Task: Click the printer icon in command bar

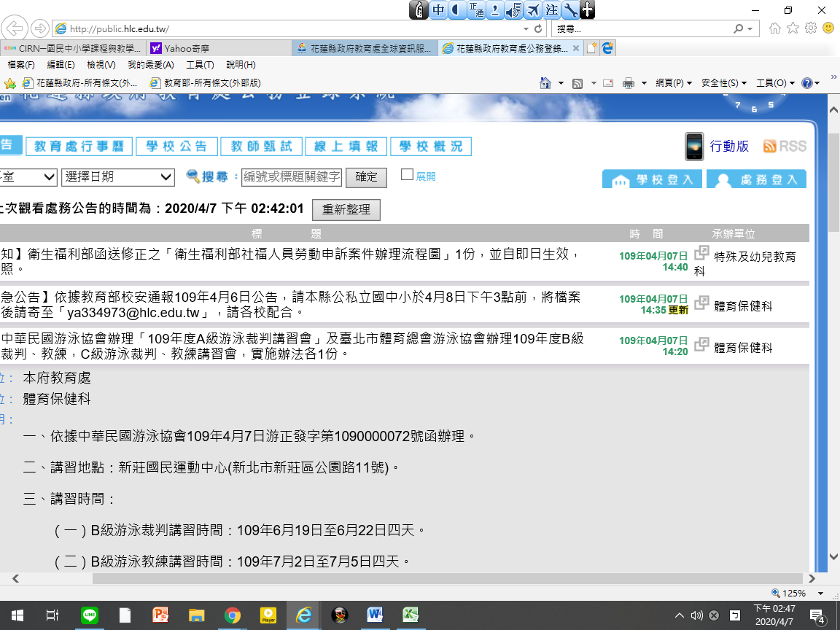Action: click(628, 83)
